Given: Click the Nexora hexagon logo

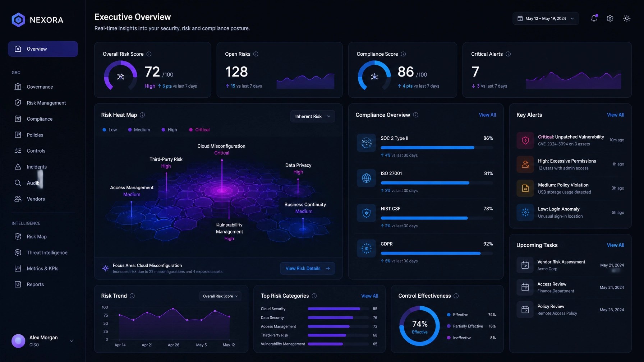Looking at the screenshot, I should click(18, 20).
